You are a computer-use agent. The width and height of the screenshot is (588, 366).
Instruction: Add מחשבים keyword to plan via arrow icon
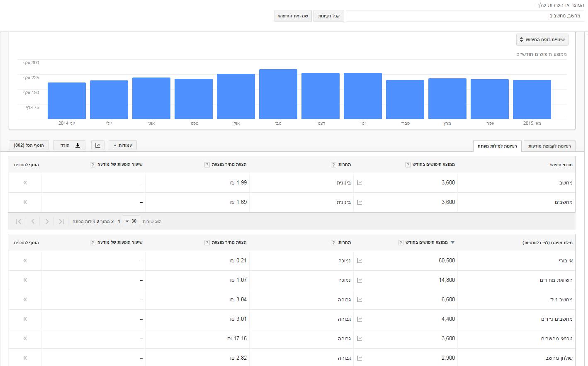(25, 202)
